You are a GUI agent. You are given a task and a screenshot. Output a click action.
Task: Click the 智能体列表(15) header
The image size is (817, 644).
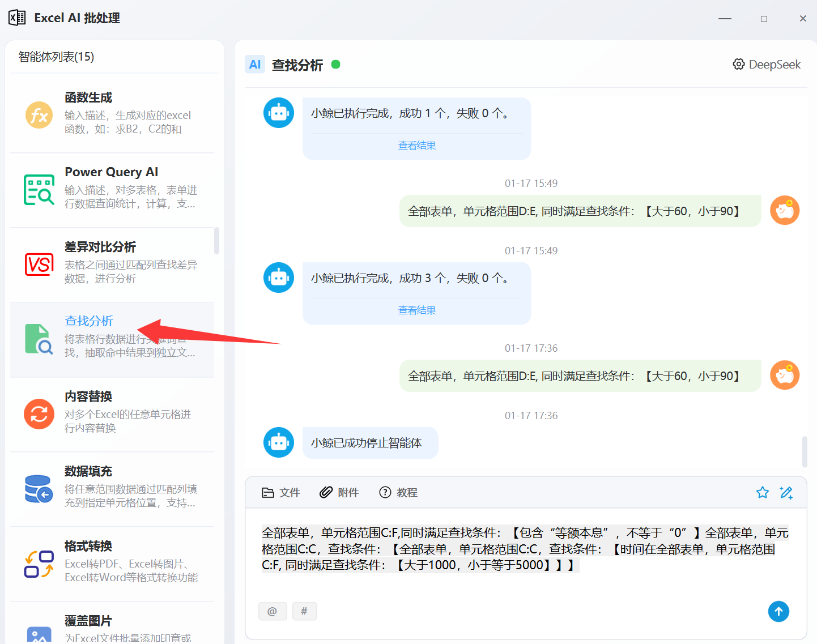tap(56, 57)
